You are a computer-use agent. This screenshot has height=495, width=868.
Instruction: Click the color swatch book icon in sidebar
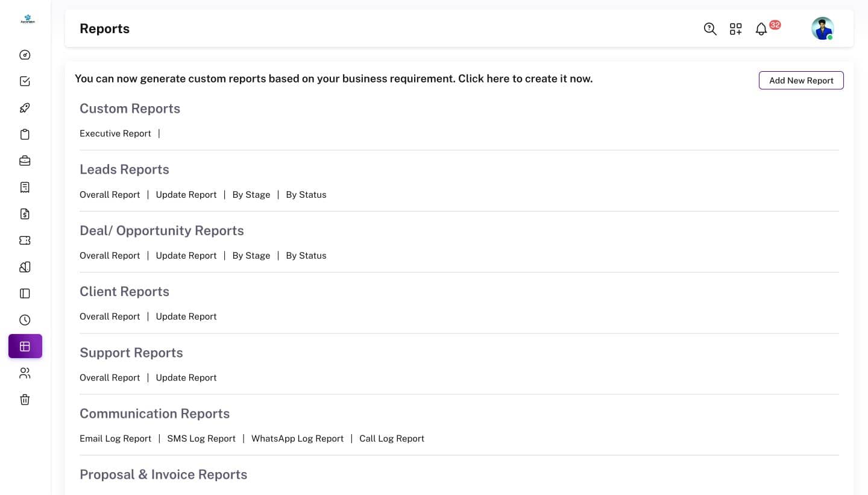[x=25, y=267]
